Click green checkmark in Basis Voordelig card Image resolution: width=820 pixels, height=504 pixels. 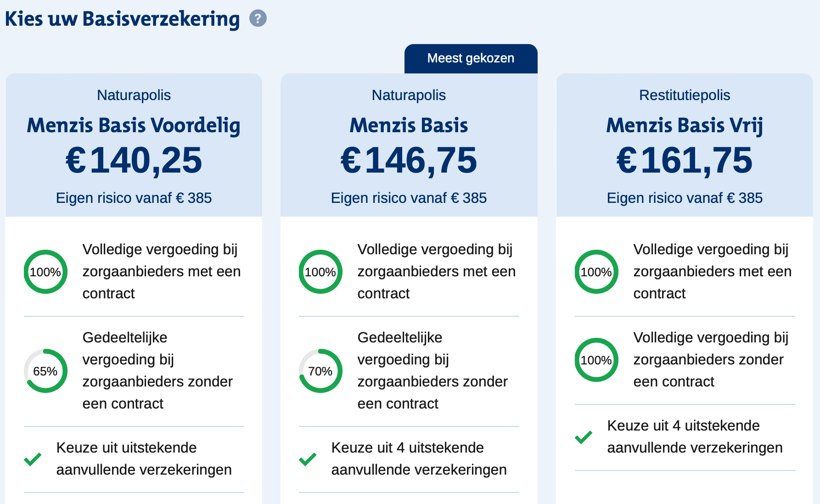[33, 459]
